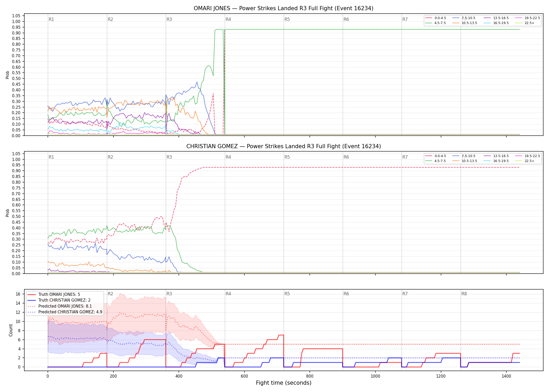Viewport: 549px width, 392px height.
Task: Click the R8 round marker in Count chart
Action: tap(464, 294)
